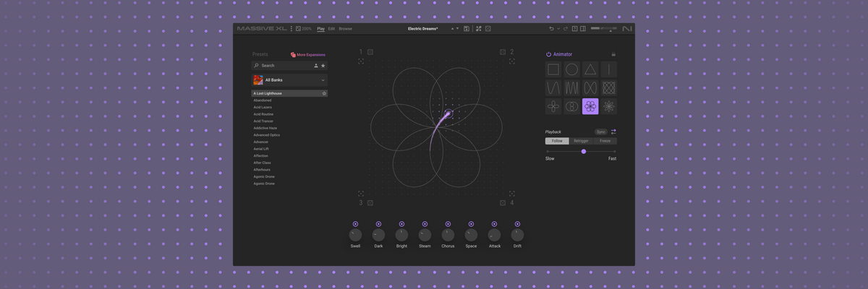
Task: Save the Electric Dreams preset
Action: coord(467,29)
